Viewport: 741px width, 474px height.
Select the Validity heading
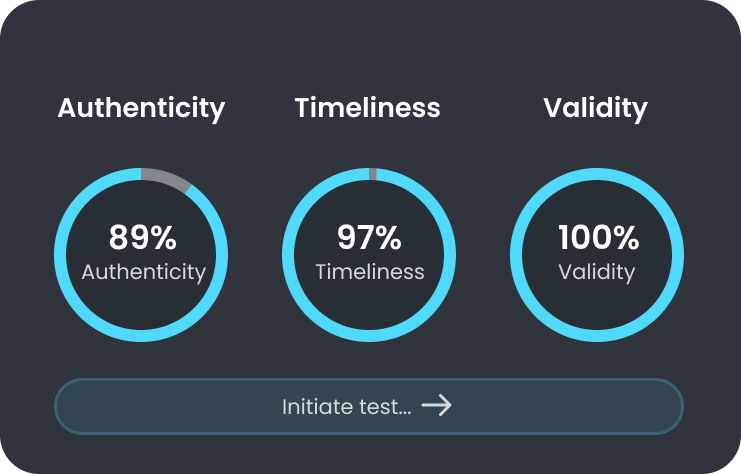595,108
